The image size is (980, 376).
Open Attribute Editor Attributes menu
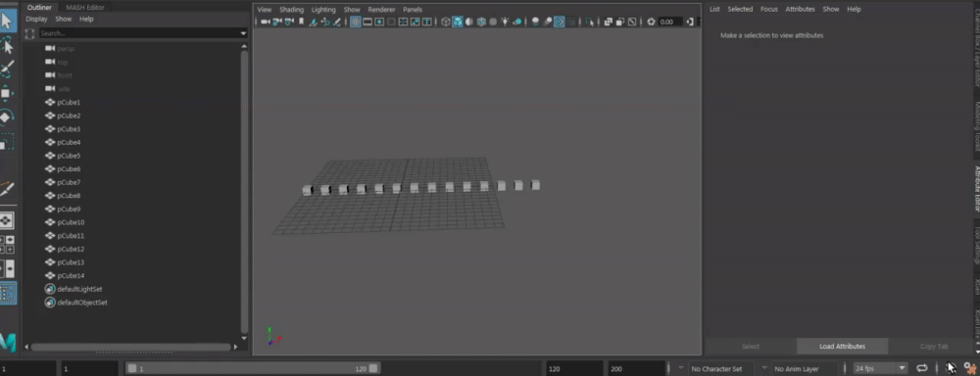click(800, 10)
